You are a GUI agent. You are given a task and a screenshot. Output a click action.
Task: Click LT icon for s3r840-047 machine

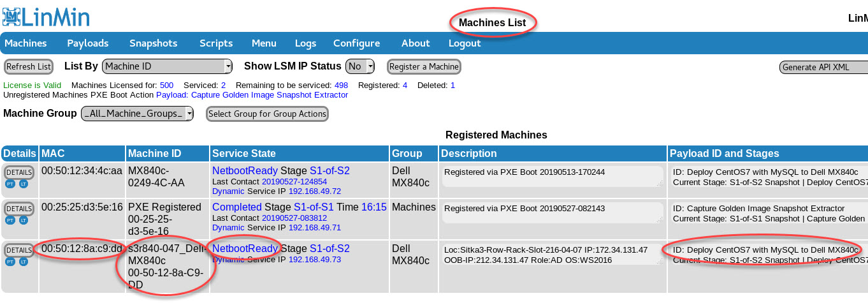pyautogui.click(x=24, y=262)
